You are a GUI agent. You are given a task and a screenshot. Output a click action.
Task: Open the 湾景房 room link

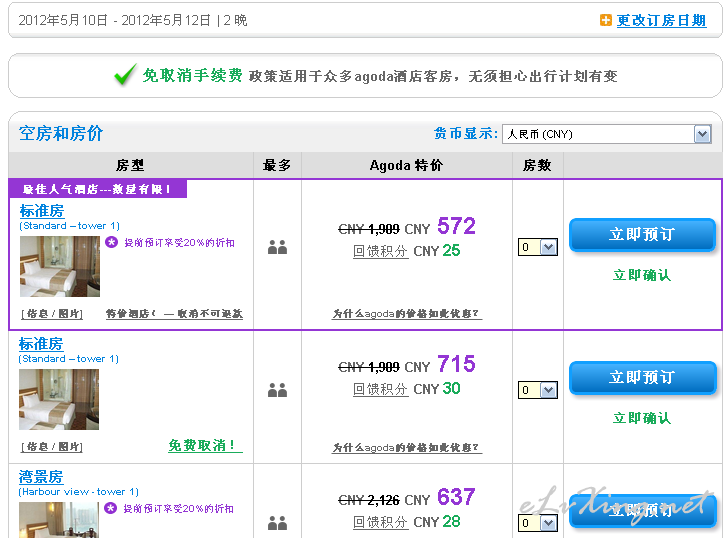click(x=41, y=477)
